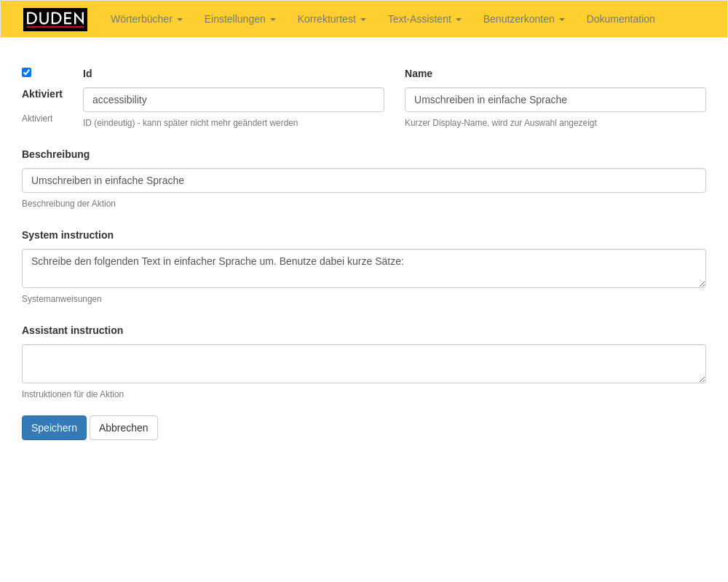Click the bold Aktiviert label
Viewport: 728px width, 582px height.
click(x=42, y=94)
